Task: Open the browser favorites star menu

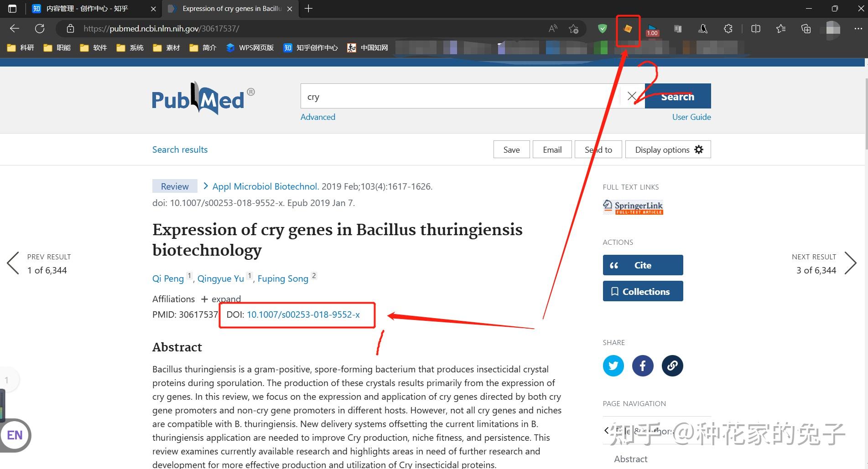Action: pos(781,28)
